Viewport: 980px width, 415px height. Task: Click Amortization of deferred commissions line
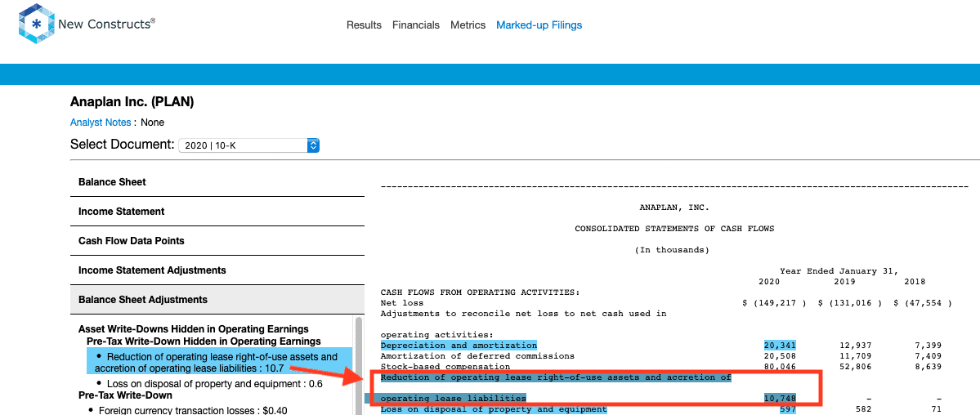pyautogui.click(x=477, y=355)
